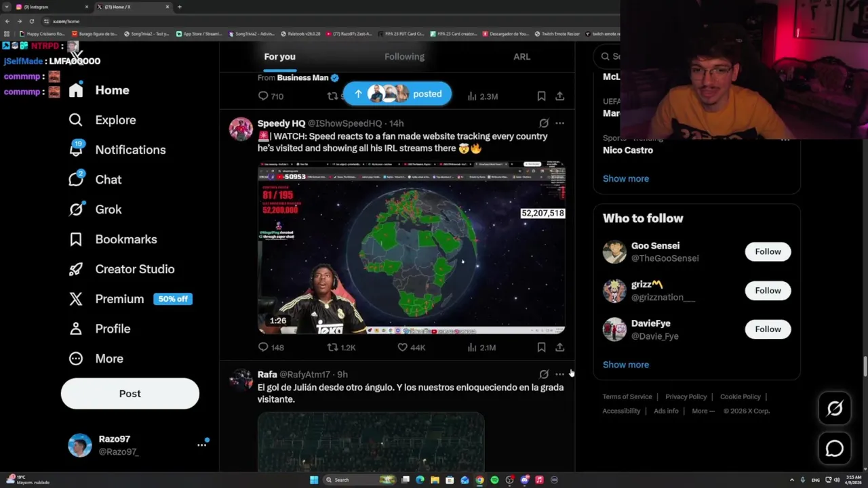Open Goo Sensei profile
Viewport: 868px width, 488px height.
tap(655, 246)
